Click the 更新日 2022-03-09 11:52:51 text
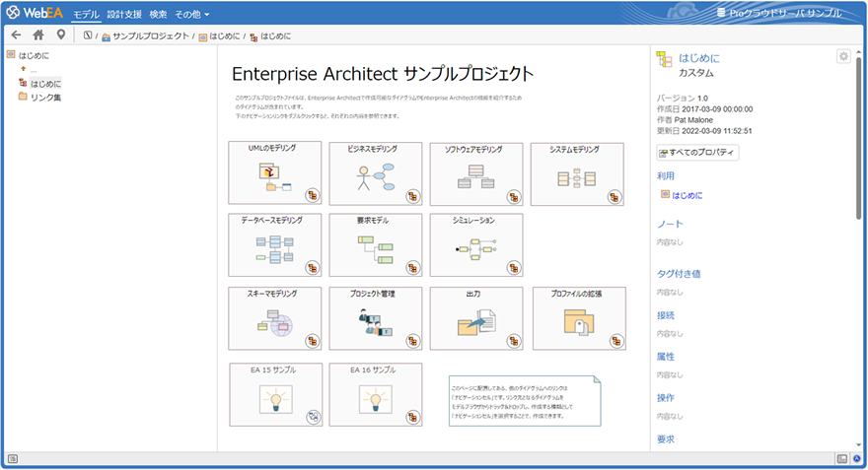The height and width of the screenshot is (470, 868). [704, 131]
